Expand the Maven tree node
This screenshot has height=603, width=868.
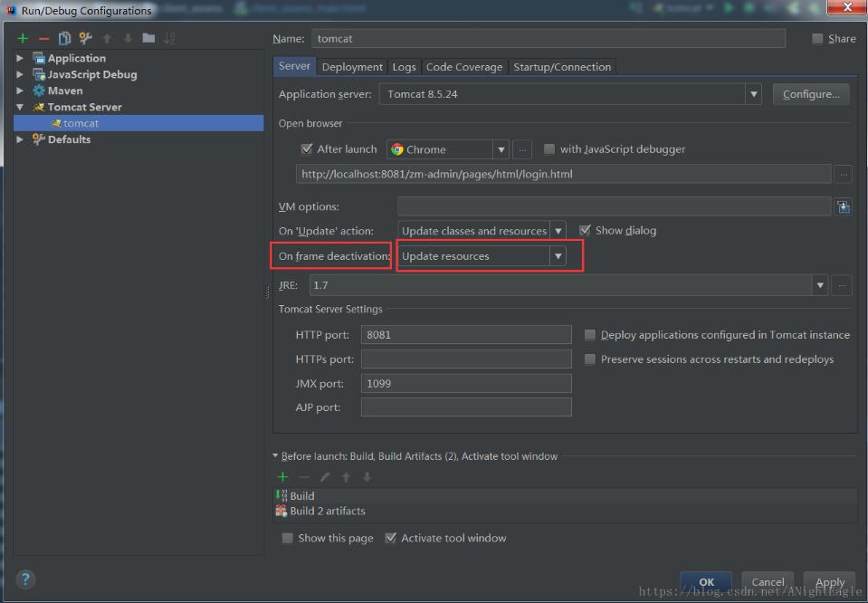pyautogui.click(x=20, y=91)
